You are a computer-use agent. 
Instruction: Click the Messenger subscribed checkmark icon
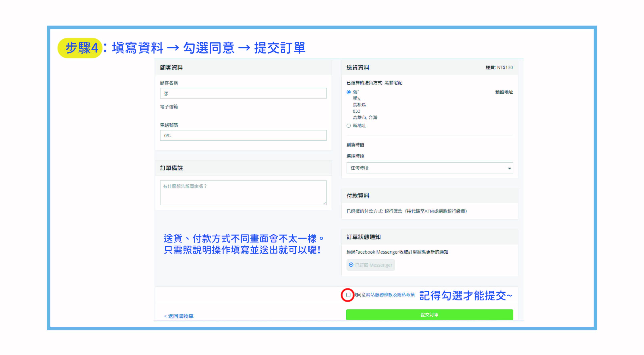(x=351, y=265)
